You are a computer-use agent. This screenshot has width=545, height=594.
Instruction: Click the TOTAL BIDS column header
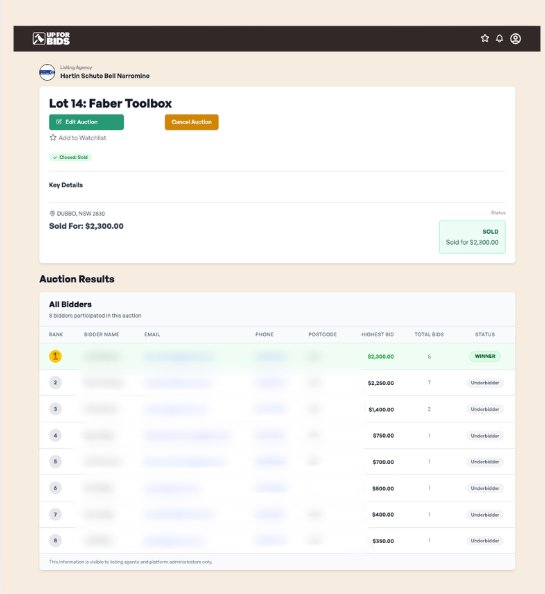pos(429,335)
